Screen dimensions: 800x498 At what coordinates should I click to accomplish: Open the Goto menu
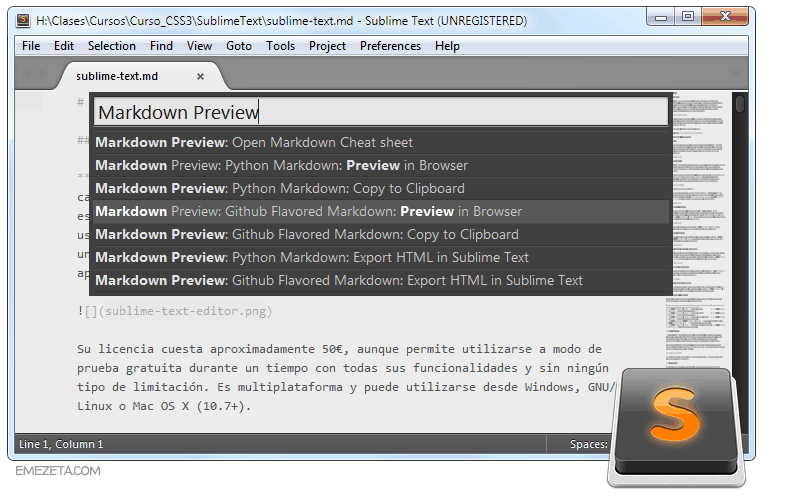[x=239, y=46]
